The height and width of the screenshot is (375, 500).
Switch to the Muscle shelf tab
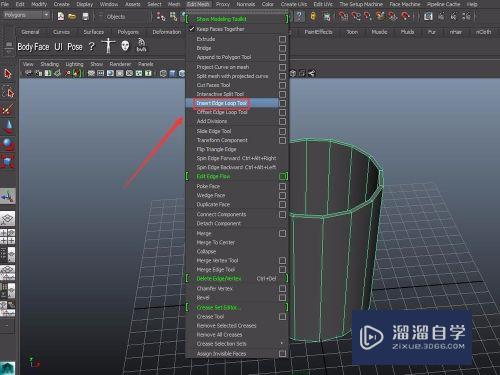pyautogui.click(x=379, y=32)
